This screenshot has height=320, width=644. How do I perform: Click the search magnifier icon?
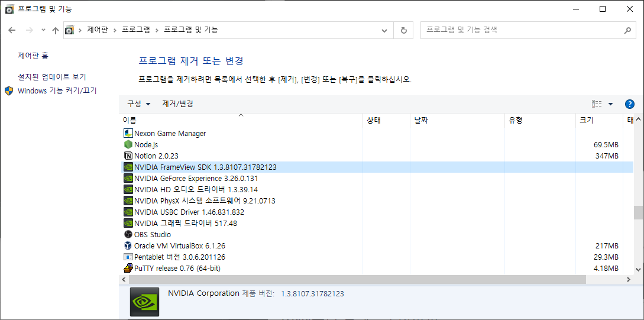click(627, 30)
